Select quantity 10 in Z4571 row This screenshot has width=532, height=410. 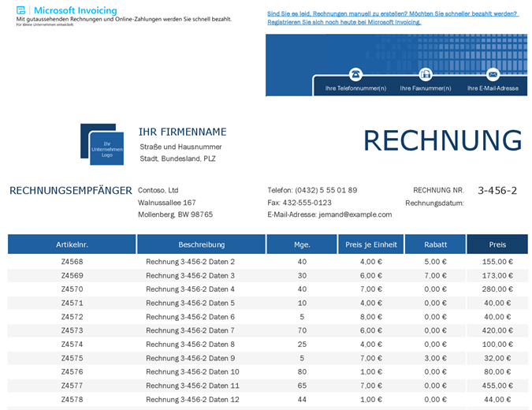pyautogui.click(x=302, y=303)
